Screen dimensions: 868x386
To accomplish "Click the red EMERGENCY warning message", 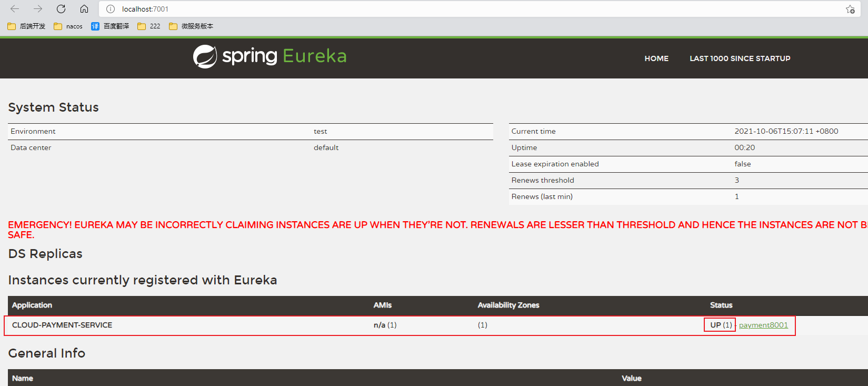I will (438, 230).
